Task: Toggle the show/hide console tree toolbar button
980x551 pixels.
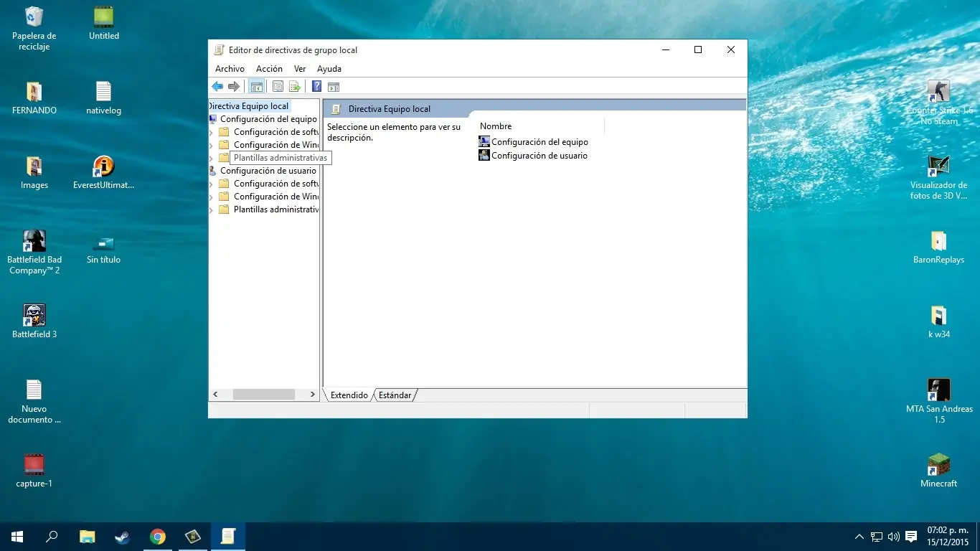Action: coord(256,87)
